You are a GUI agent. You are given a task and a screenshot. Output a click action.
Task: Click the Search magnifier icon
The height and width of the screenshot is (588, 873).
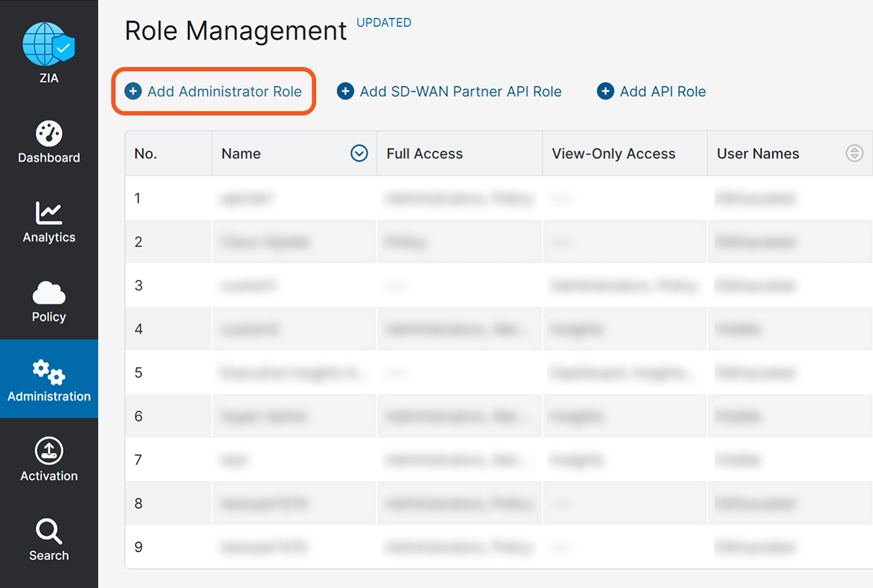point(49,531)
